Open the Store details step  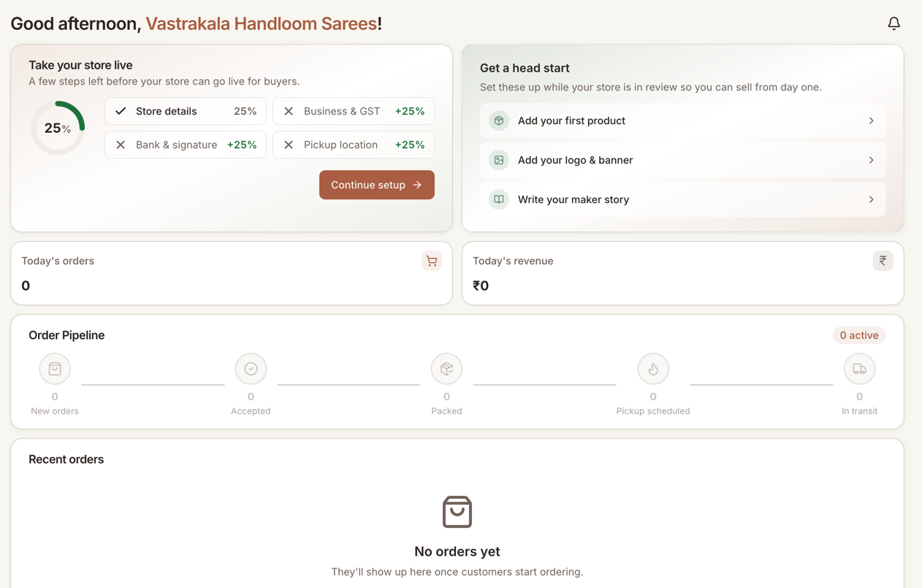(186, 111)
